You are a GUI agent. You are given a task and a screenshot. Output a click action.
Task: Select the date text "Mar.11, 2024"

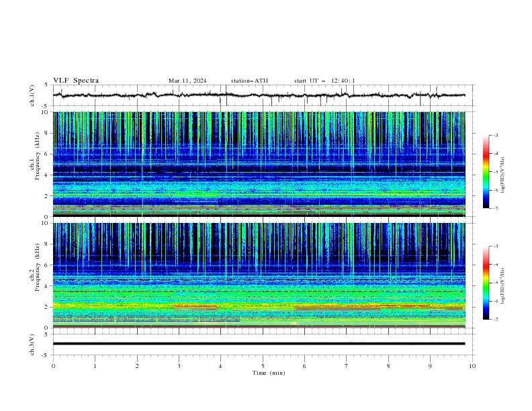(187, 81)
